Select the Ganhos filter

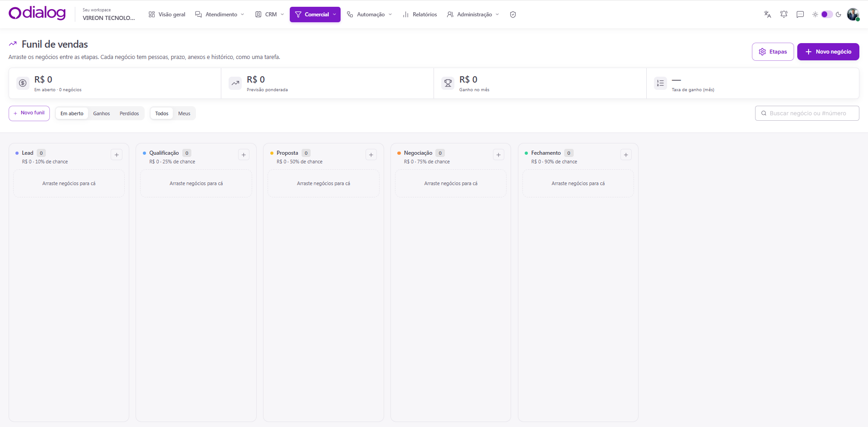pos(102,113)
